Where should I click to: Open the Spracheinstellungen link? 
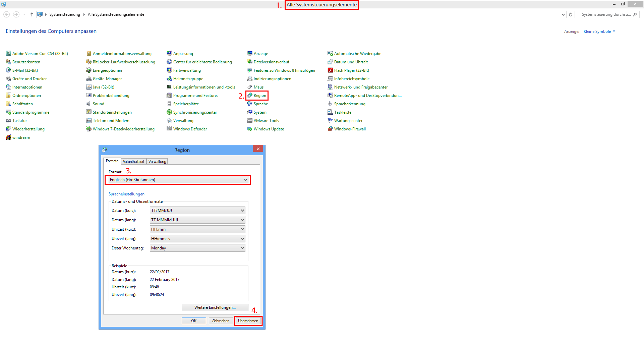126,194
